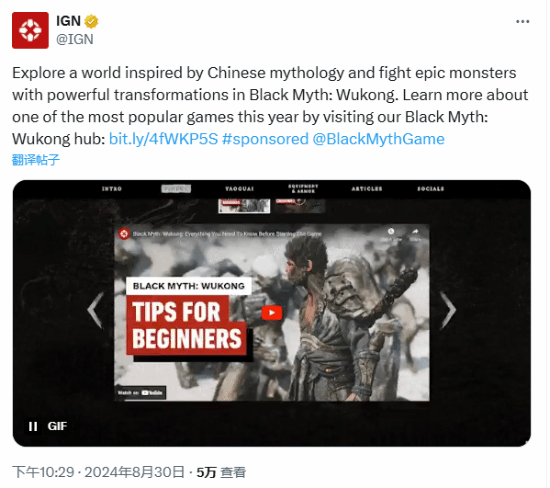Advance the carousel with the right arrow
This screenshot has width=550, height=488.
(x=448, y=310)
